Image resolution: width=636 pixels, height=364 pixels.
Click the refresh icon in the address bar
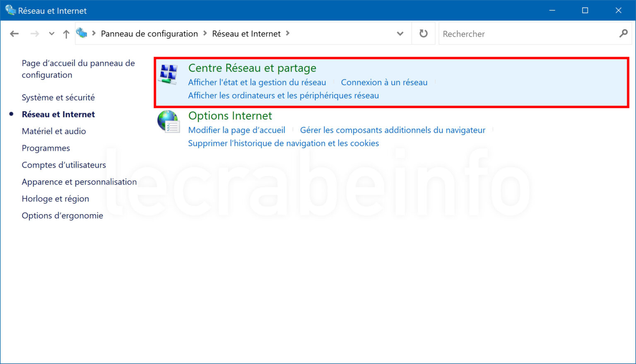click(423, 34)
